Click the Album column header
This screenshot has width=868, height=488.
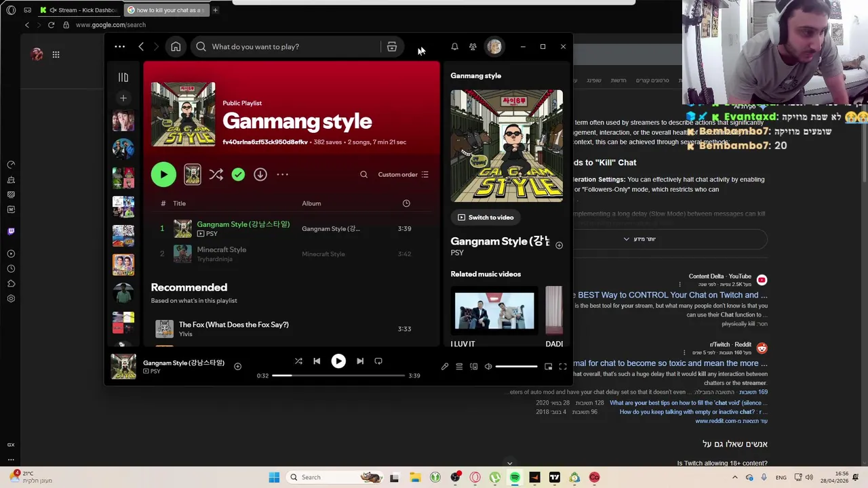click(311, 203)
